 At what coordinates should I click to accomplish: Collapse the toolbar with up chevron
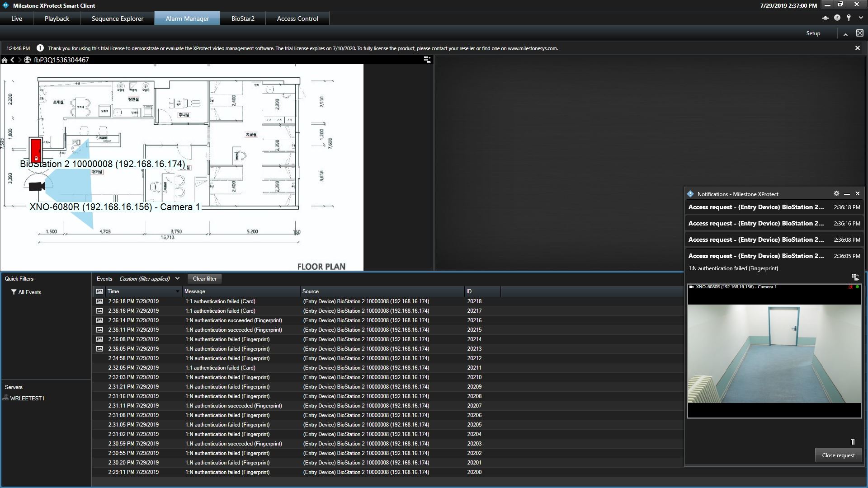click(x=845, y=34)
